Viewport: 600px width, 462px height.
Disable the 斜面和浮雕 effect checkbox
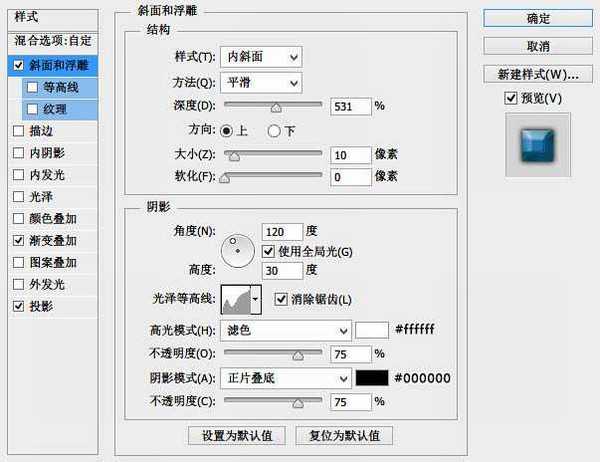[19, 65]
